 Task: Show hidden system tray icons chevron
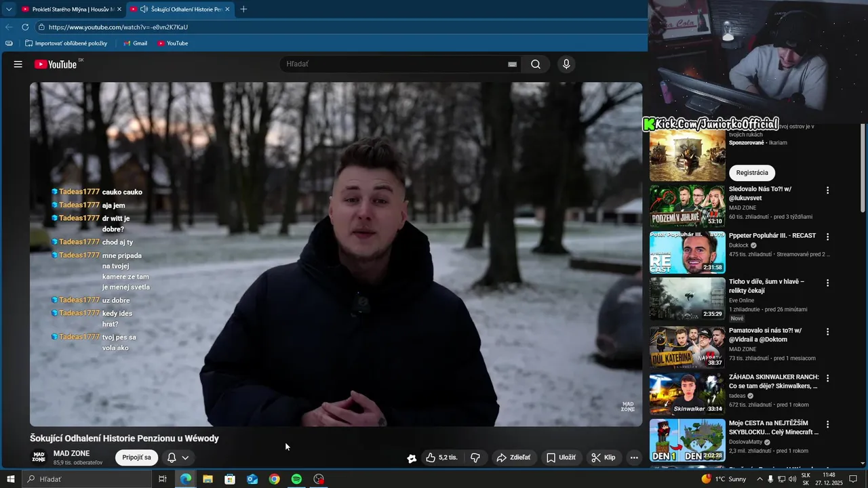point(759,479)
